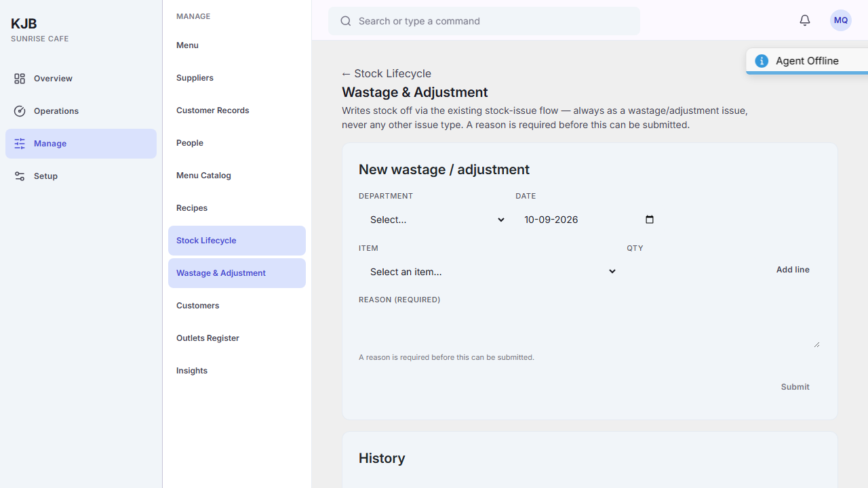This screenshot has width=868, height=488.
Task: Open Insights page
Action: point(237,371)
